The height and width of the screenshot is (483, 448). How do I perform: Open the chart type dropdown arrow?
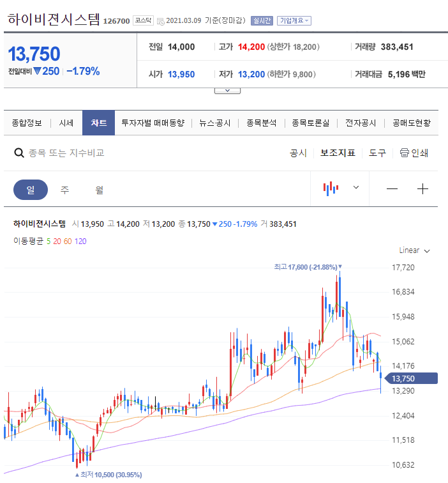click(x=356, y=187)
